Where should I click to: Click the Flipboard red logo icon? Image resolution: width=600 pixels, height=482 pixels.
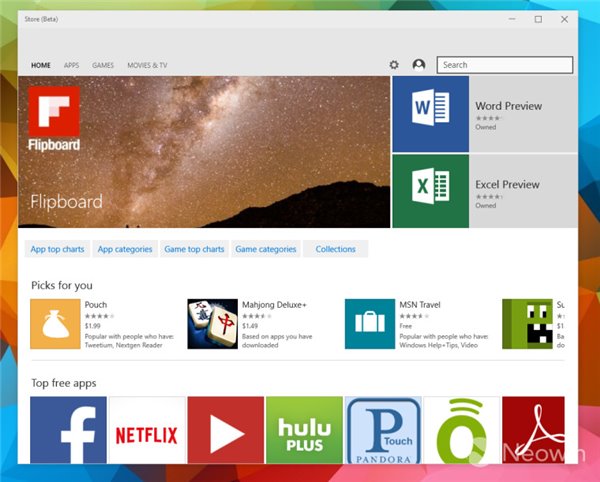(x=54, y=111)
